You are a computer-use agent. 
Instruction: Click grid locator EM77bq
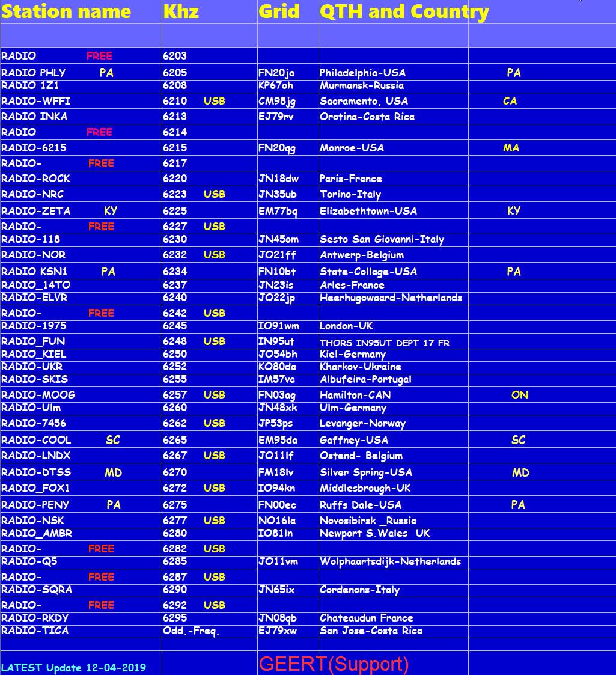point(277,211)
